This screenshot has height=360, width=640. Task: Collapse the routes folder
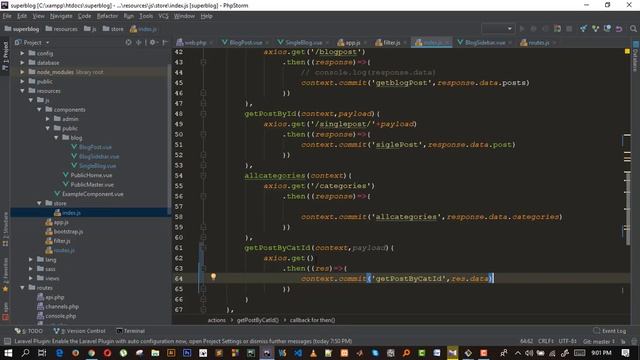[x=22, y=288]
